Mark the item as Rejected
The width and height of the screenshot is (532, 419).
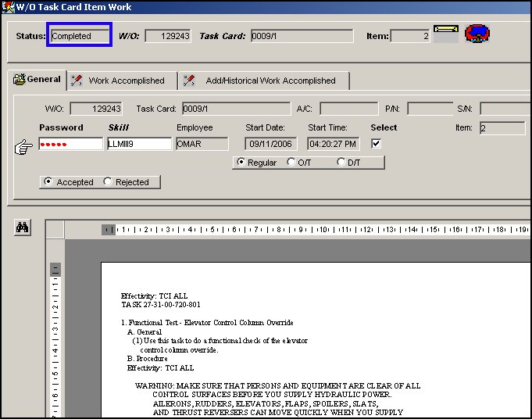(x=108, y=181)
